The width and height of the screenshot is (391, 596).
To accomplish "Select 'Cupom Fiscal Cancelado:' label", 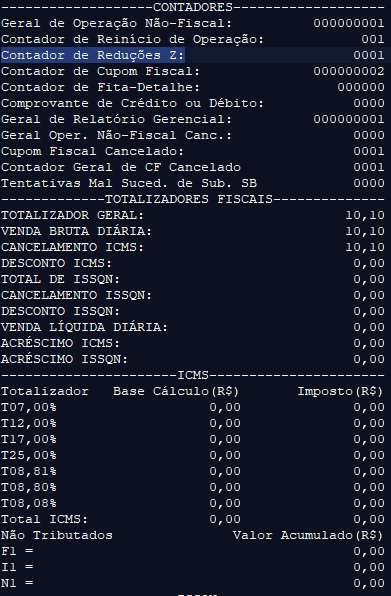I will (92, 151).
